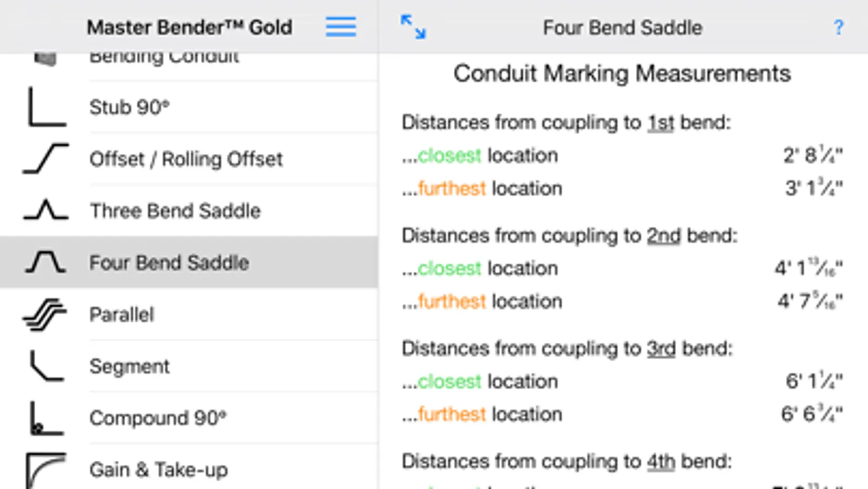Screen dimensions: 868x489
Task: Open the Parallel calculator entry
Action: pyautogui.click(x=122, y=315)
